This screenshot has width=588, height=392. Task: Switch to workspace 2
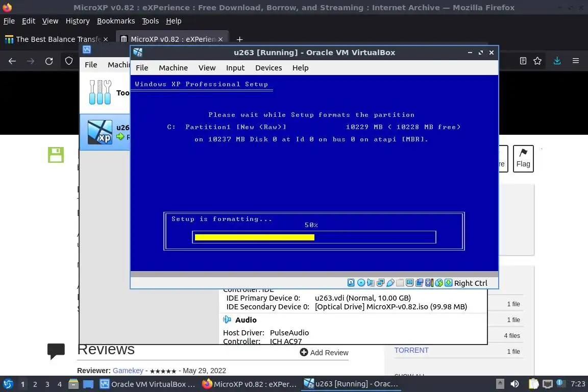(x=35, y=384)
